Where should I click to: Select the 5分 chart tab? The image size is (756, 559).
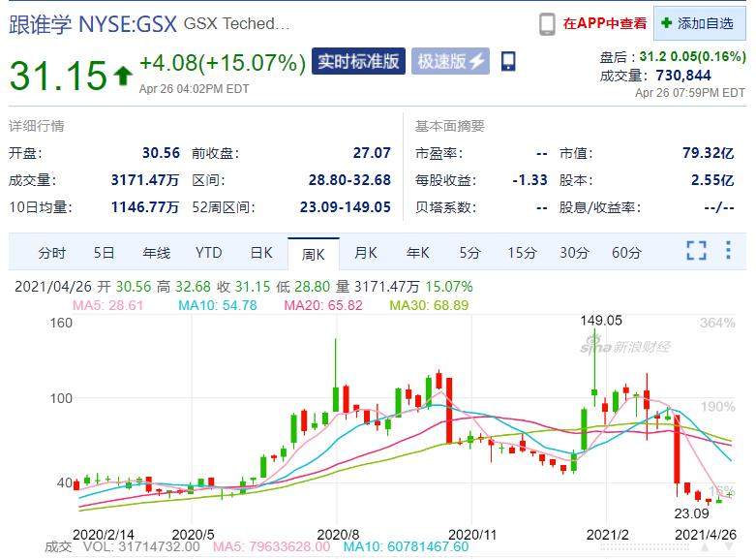[x=469, y=253]
